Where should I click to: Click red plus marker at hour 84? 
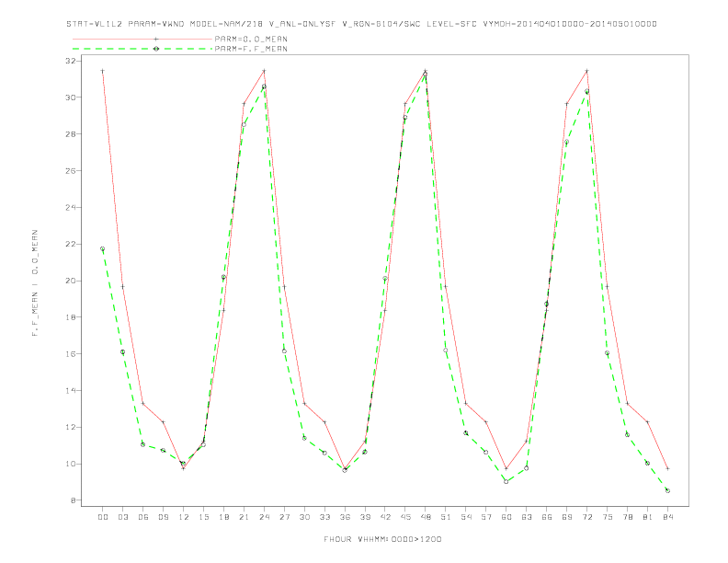click(667, 468)
